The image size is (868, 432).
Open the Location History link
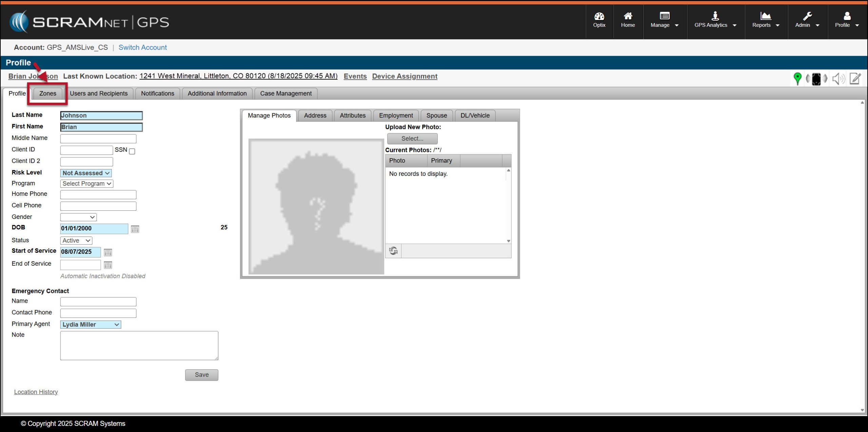tap(36, 392)
